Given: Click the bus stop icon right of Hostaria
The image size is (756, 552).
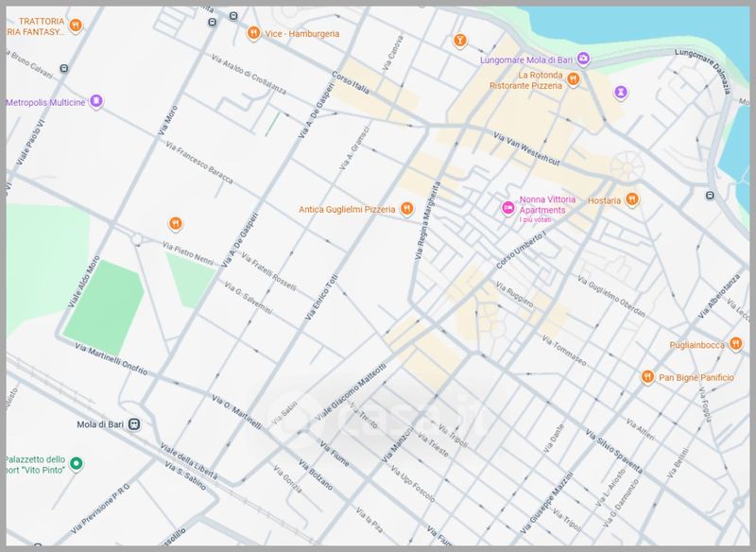Looking at the screenshot, I should coord(709,196).
